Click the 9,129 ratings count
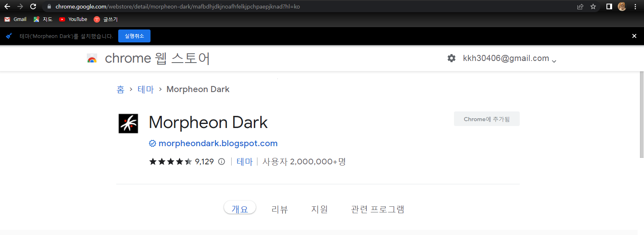The width and height of the screenshot is (644, 235). (204, 162)
